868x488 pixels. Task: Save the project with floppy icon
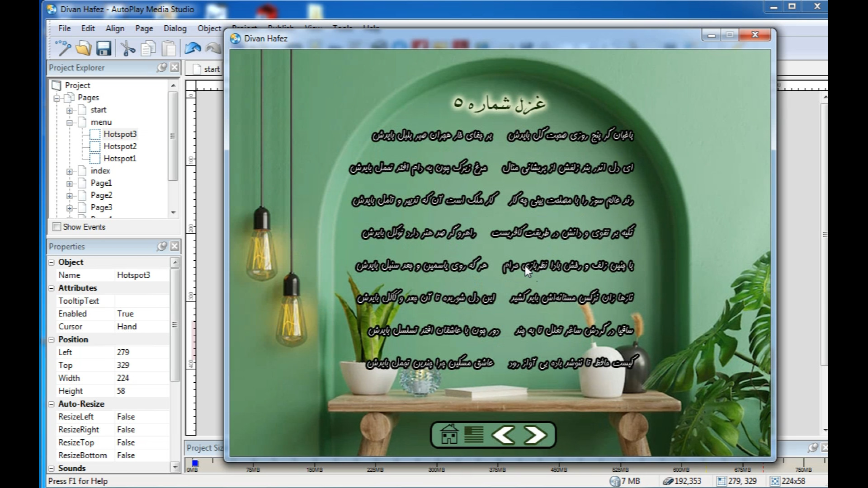pos(104,48)
